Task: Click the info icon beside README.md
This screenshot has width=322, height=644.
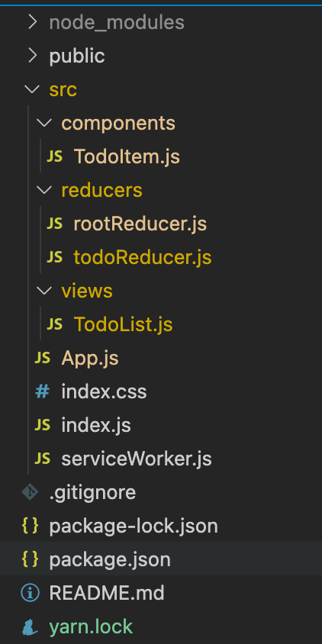Action: click(x=30, y=593)
